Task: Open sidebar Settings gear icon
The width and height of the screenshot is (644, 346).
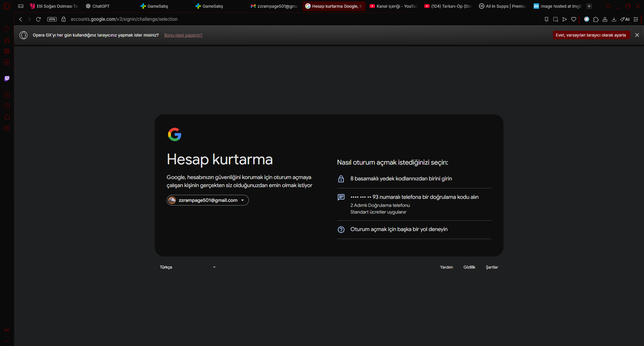Action: point(7,128)
